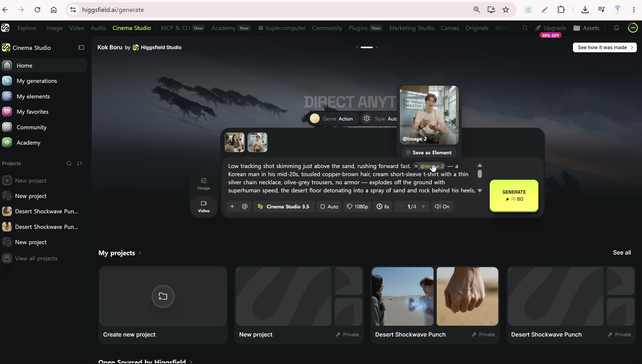Open the Auto aspect ratio selector

click(329, 206)
